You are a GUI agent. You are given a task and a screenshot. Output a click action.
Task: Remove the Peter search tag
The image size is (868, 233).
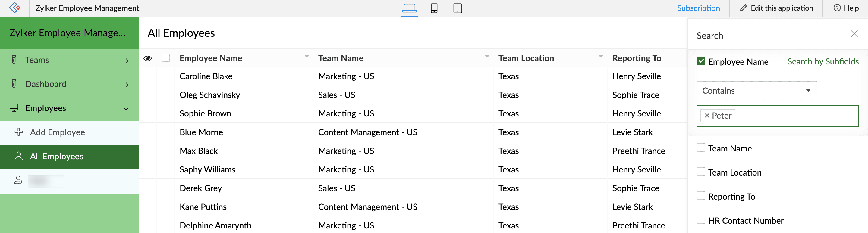click(707, 116)
